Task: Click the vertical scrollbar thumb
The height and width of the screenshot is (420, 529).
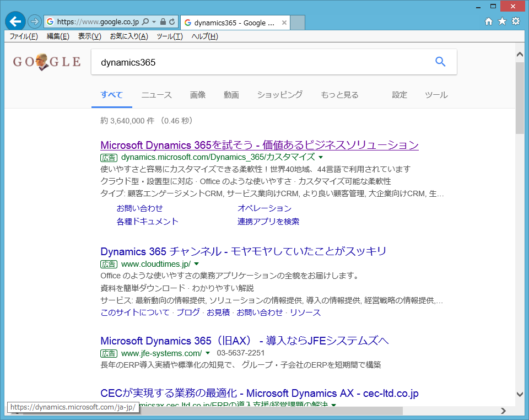Action: 520,98
